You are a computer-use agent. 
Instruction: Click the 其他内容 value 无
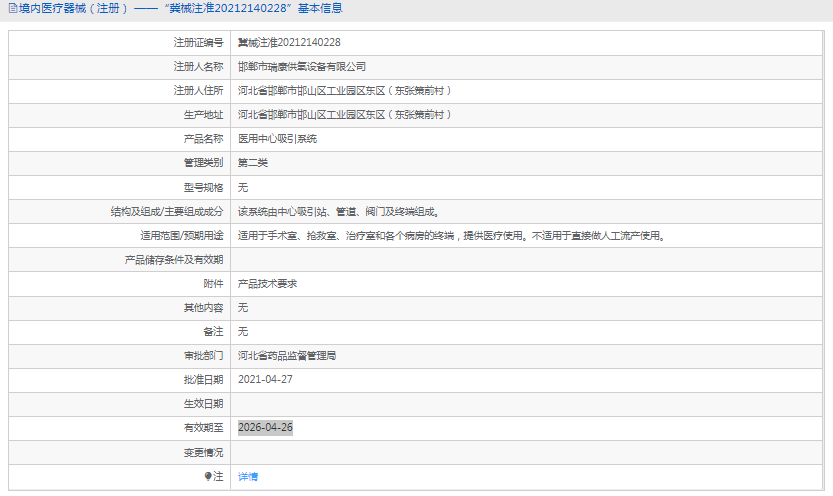[x=243, y=307]
